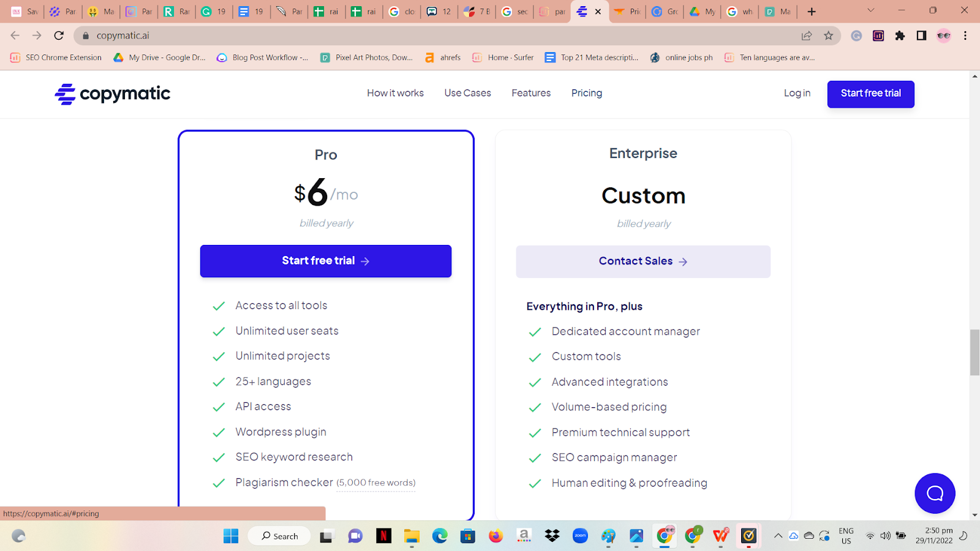Switch to the 'Sav' browser tab
Viewport: 980px width, 551px height.
click(x=24, y=12)
